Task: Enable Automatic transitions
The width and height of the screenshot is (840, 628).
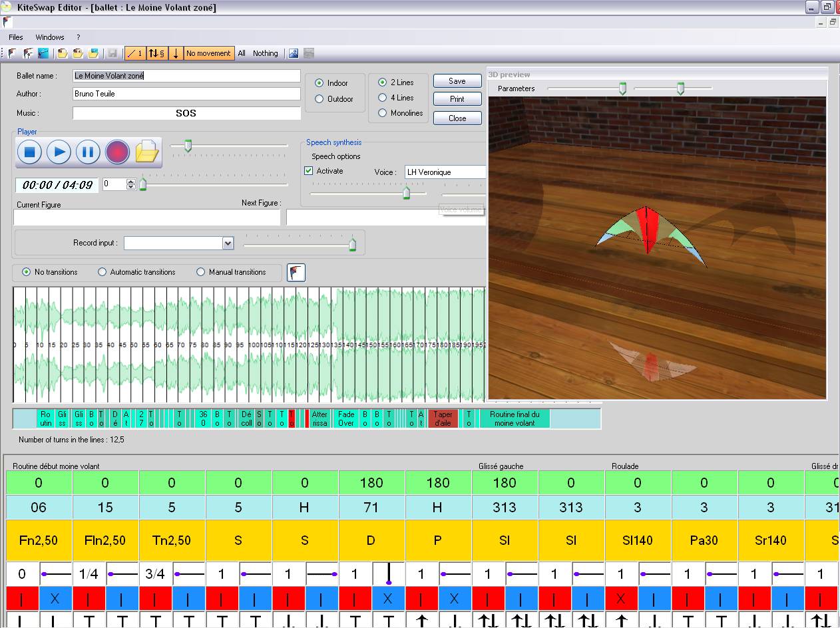Action: (102, 272)
